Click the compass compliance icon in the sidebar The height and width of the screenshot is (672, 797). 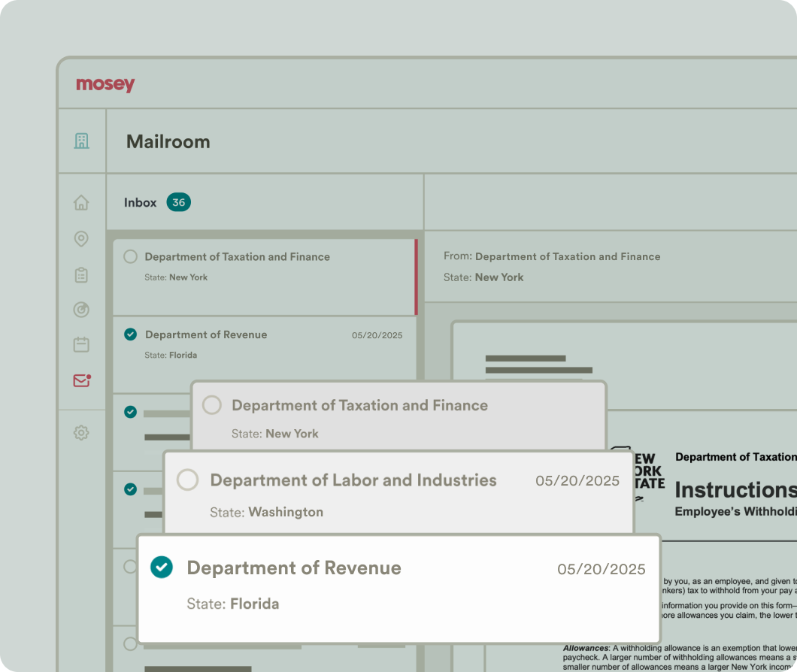click(81, 310)
